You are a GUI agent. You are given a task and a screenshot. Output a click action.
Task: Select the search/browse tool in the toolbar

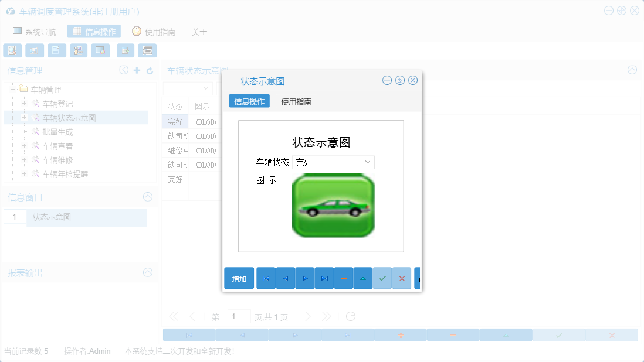(x=12, y=50)
